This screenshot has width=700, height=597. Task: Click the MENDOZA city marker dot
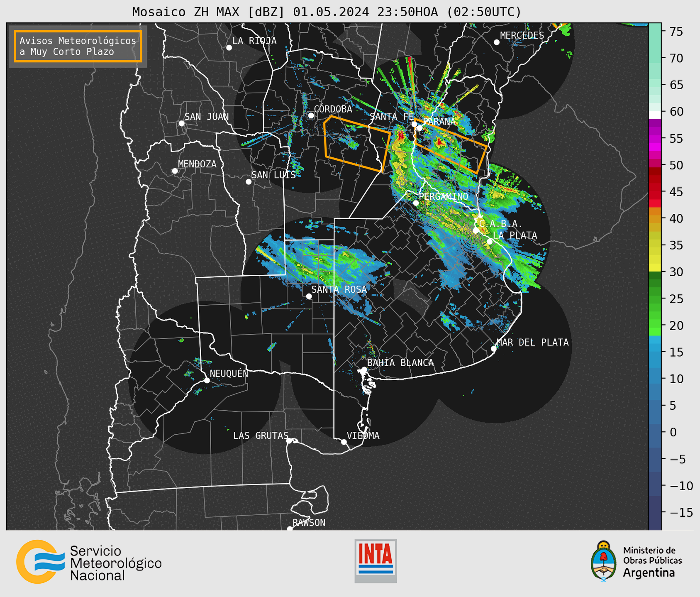click(x=175, y=171)
